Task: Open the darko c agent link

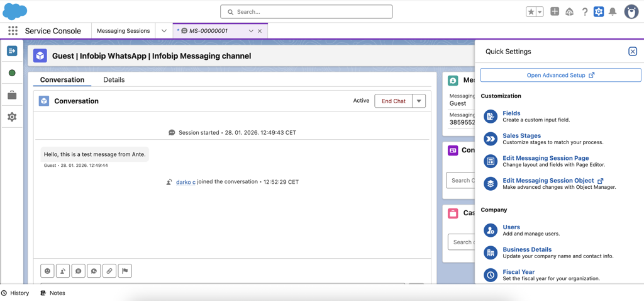Action: pyautogui.click(x=186, y=182)
